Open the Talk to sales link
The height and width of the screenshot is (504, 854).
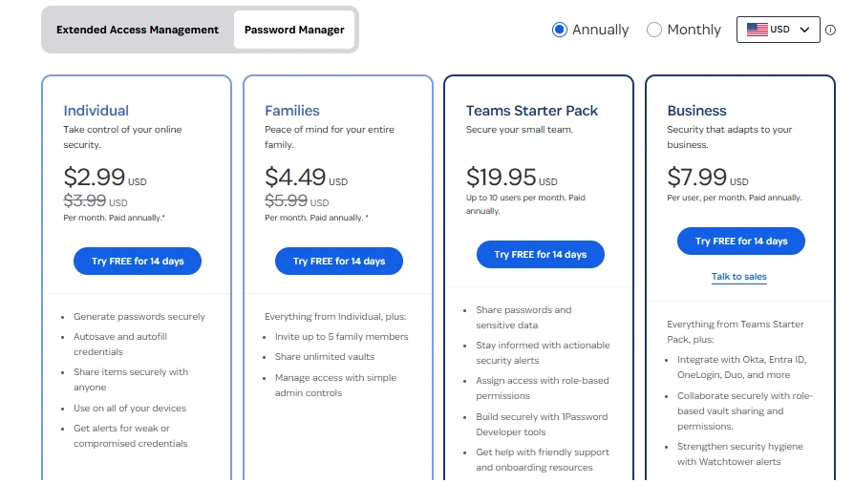click(x=739, y=277)
